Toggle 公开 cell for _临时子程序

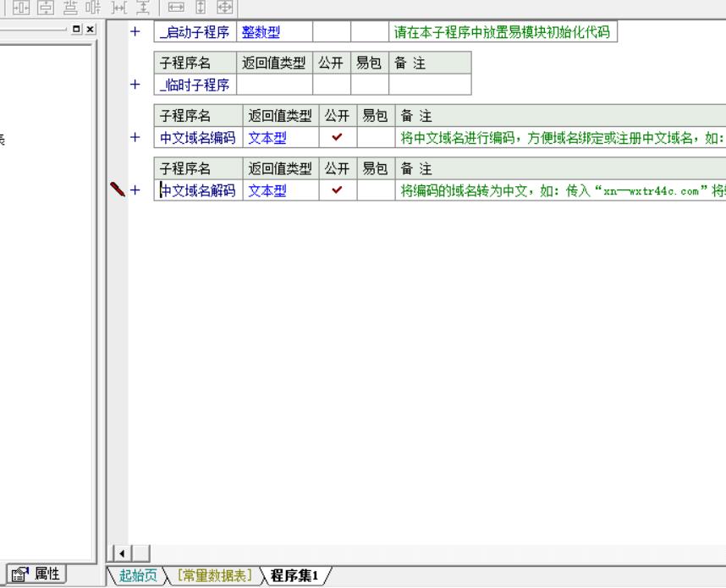pos(332,85)
